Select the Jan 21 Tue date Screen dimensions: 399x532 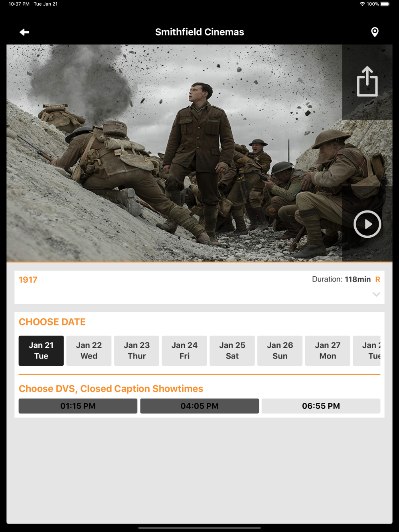pyautogui.click(x=41, y=351)
